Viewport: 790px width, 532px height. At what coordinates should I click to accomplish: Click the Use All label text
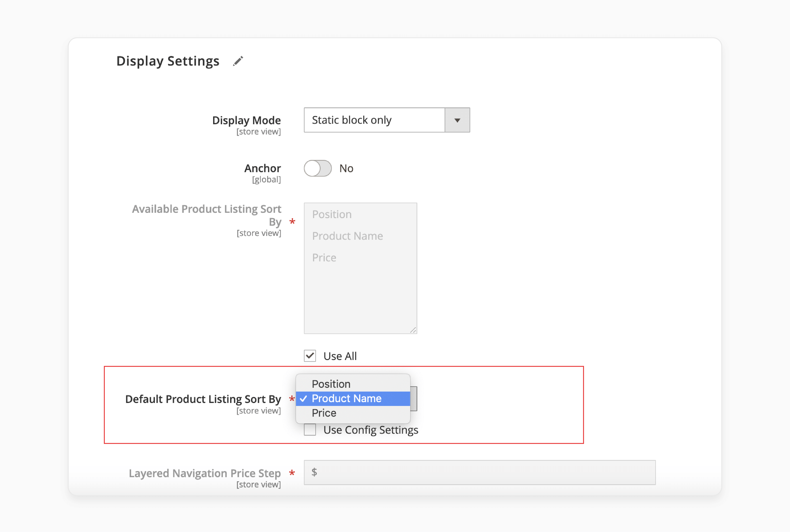tap(340, 356)
